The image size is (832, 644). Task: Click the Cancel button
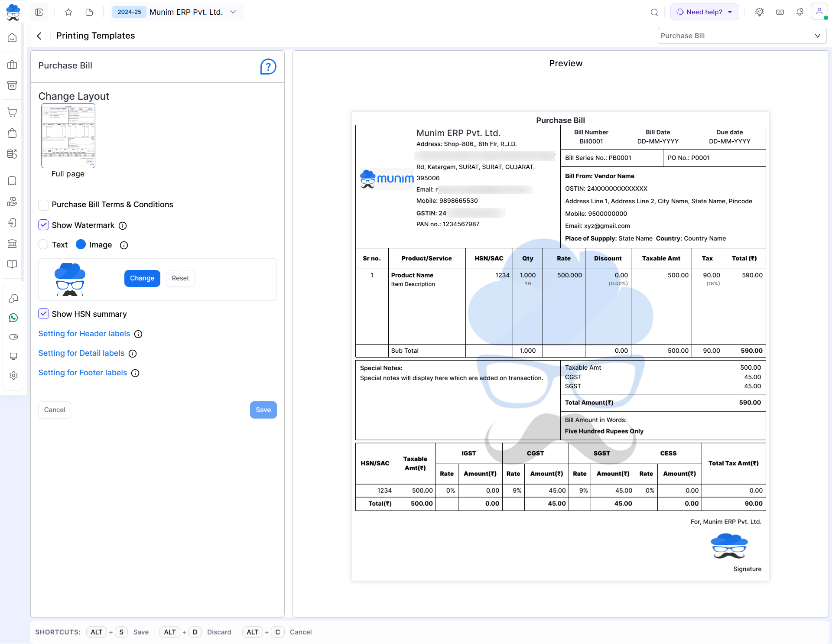coord(55,410)
